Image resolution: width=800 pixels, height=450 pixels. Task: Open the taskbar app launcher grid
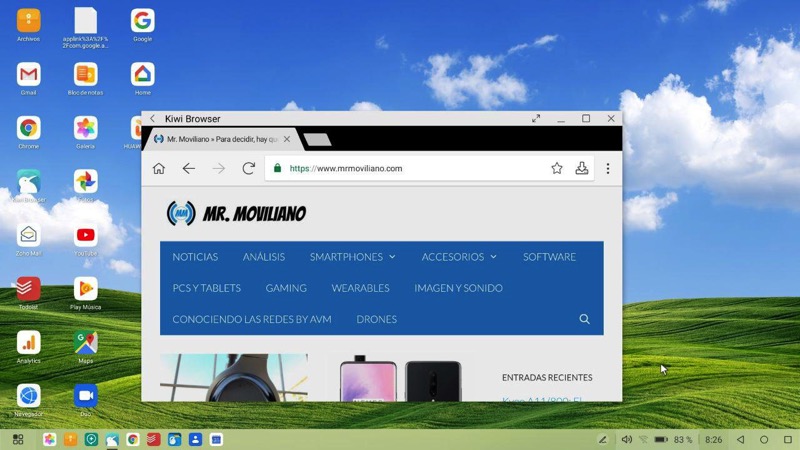pyautogui.click(x=18, y=439)
